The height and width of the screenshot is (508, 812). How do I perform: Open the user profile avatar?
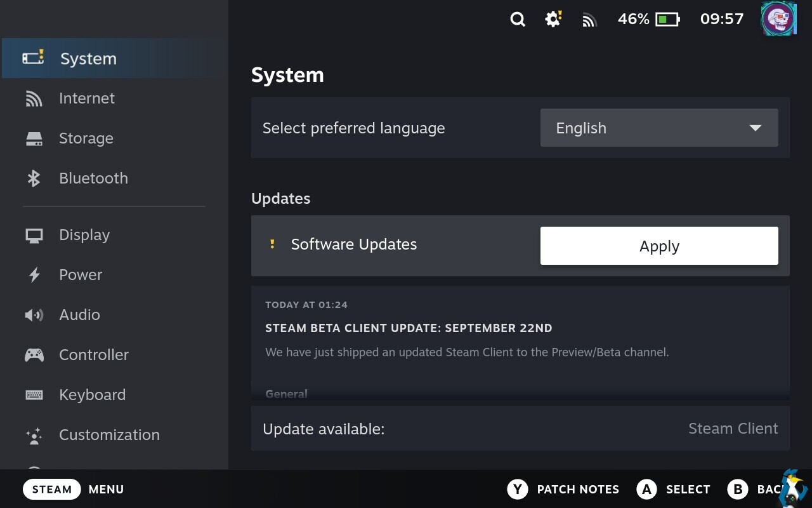[779, 19]
